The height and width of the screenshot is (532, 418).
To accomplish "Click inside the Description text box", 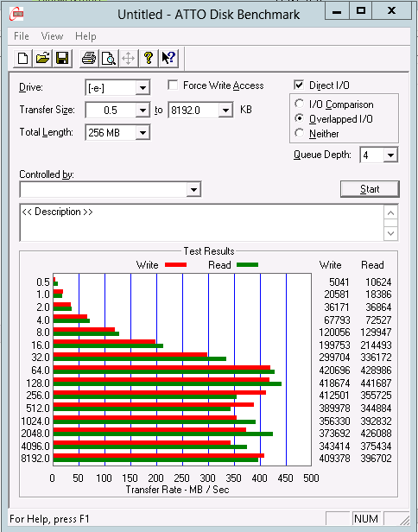I will 202,223.
